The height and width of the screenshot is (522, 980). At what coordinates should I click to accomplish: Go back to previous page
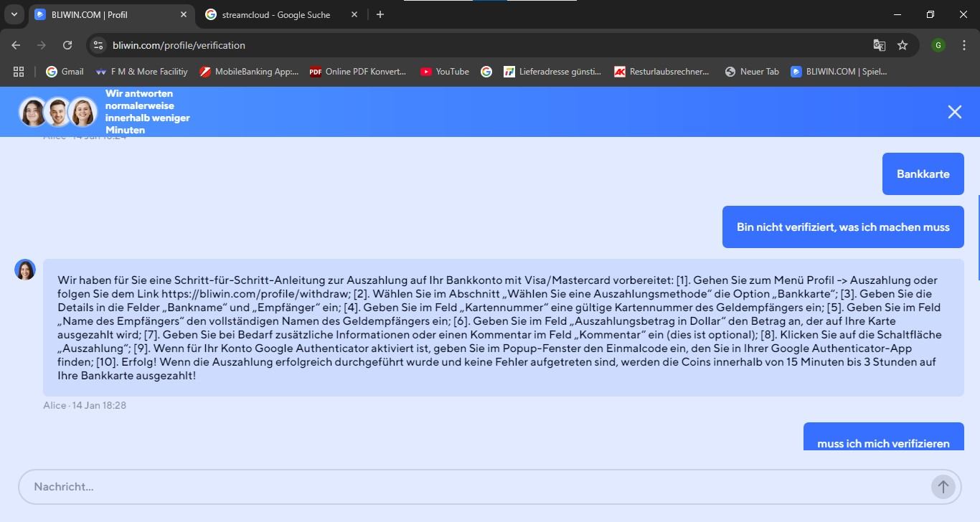(16, 45)
